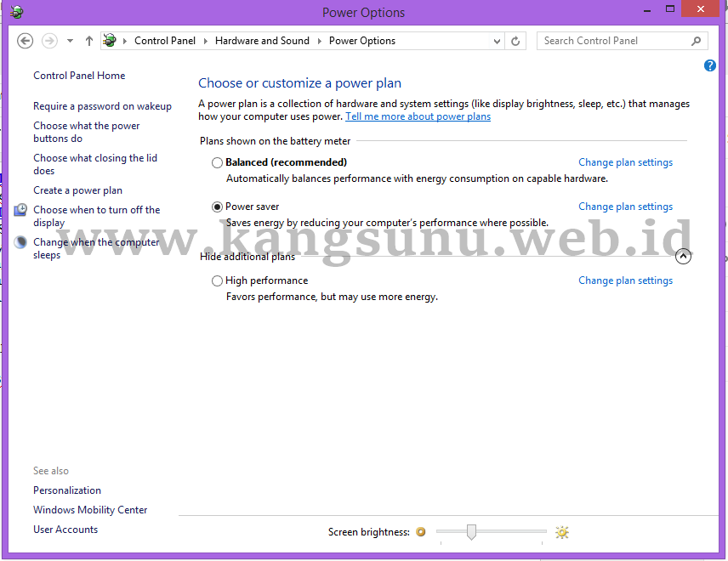Image resolution: width=728 pixels, height=561 pixels.
Task: Click the Power Options icon in address bar
Action: [110, 40]
